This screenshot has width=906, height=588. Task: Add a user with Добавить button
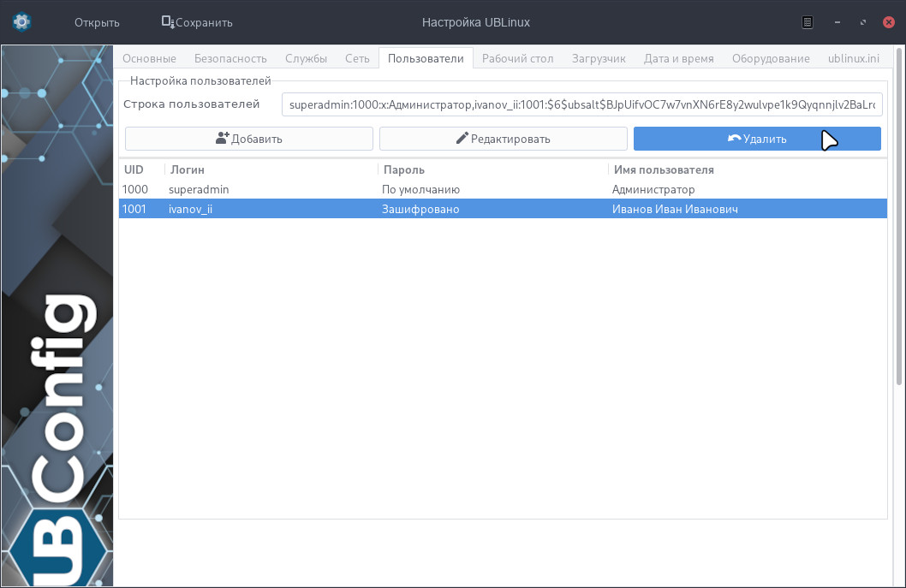(x=249, y=139)
